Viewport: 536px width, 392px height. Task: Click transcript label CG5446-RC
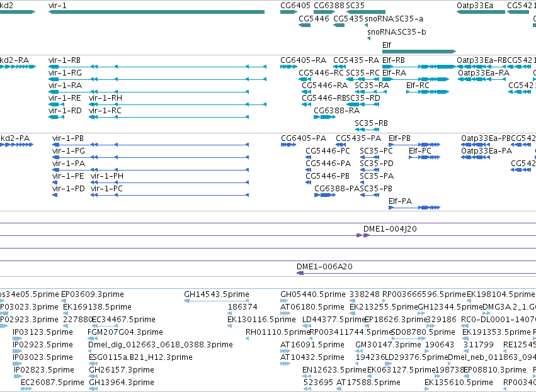(321, 73)
